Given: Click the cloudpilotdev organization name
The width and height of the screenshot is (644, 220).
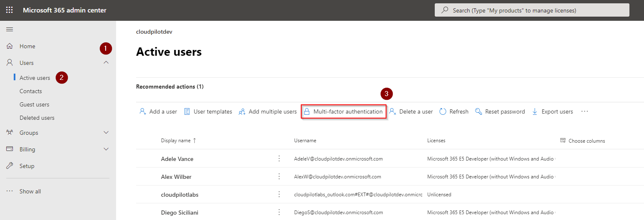Looking at the screenshot, I should click(x=154, y=32).
